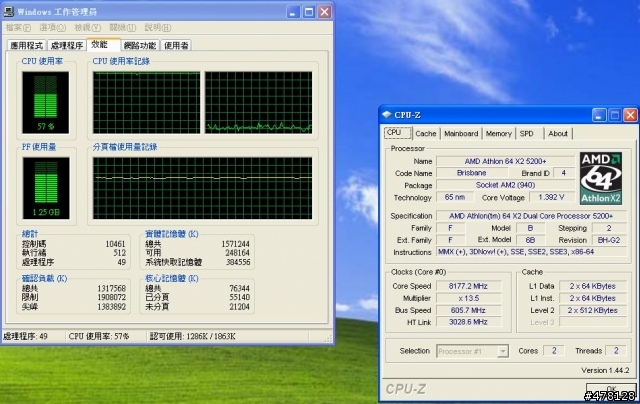
Task: Click the commit charge peak '1383892'
Action: click(111, 306)
